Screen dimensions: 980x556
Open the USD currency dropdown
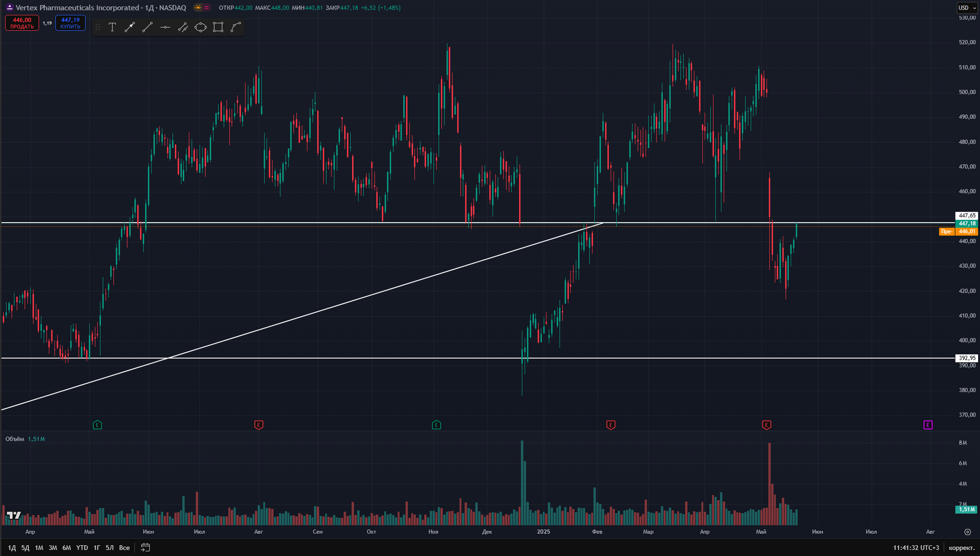tap(967, 8)
